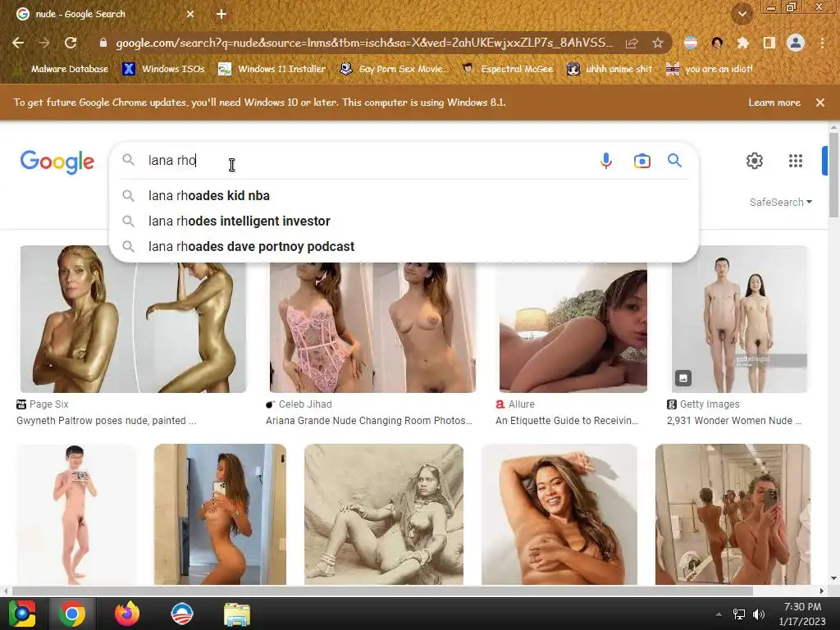840x630 pixels.
Task: Choose suggestion lana rhoades dave portnoy podcast
Action: (x=404, y=246)
